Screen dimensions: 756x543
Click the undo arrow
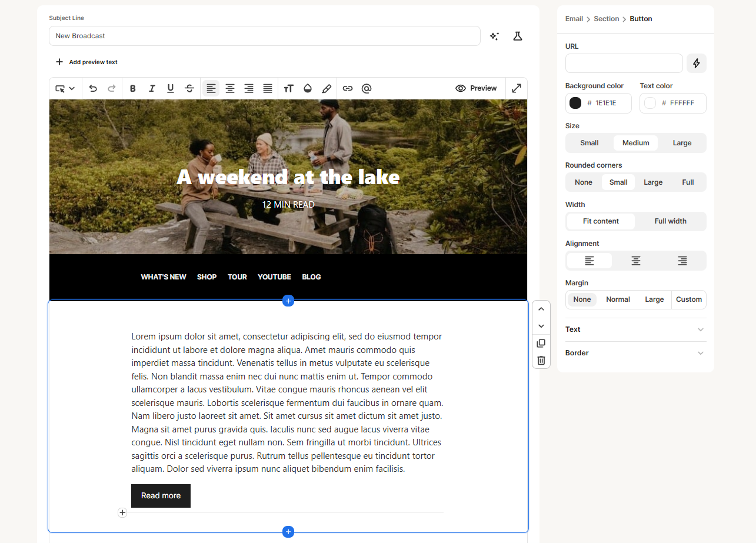tap(93, 88)
